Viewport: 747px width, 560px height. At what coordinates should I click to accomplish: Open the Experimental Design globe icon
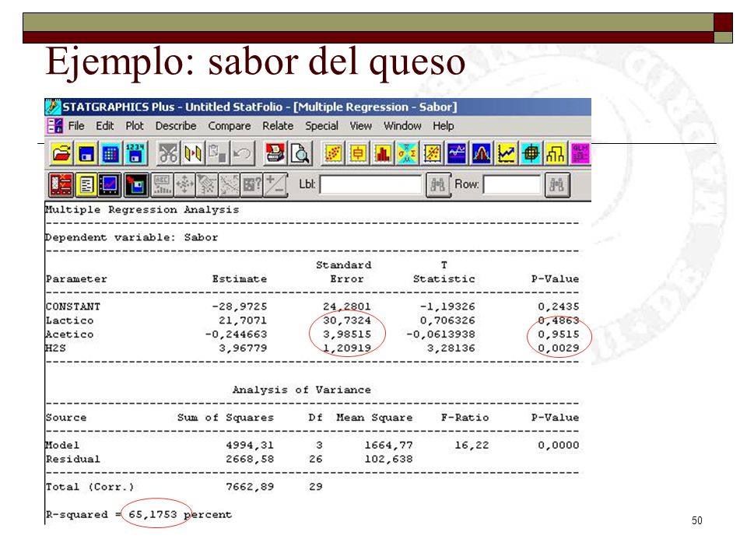531,154
